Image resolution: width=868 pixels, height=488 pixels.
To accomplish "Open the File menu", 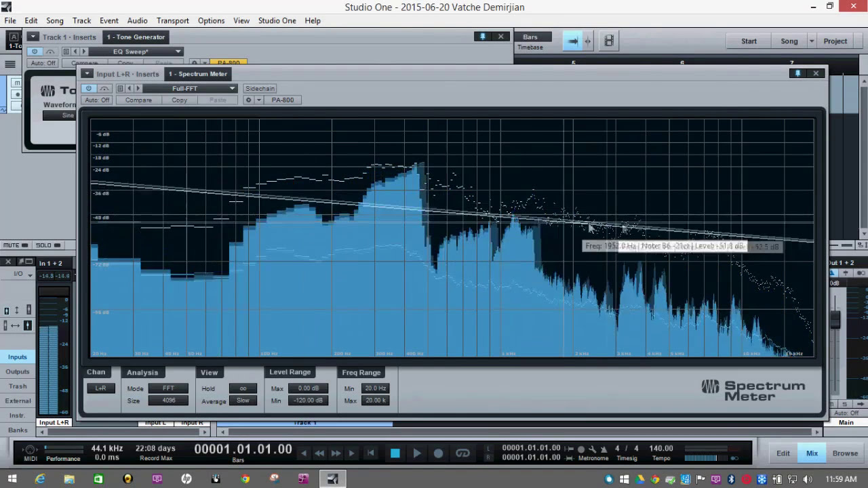I will [x=10, y=20].
